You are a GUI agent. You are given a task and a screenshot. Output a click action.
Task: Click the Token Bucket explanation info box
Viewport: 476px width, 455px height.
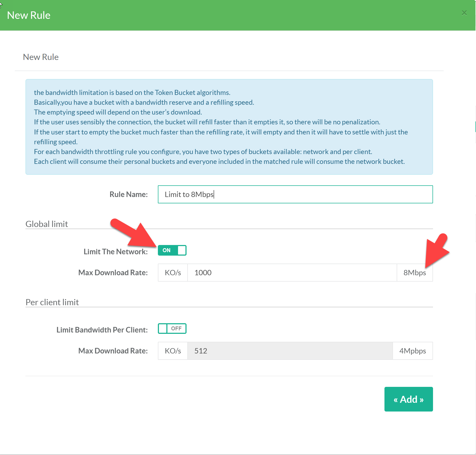pos(229,127)
